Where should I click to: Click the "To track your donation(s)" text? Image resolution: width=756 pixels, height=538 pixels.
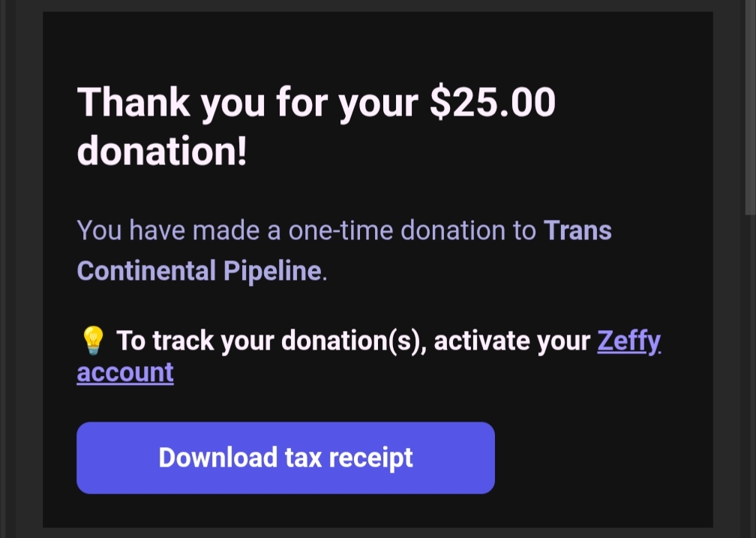[x=270, y=341]
